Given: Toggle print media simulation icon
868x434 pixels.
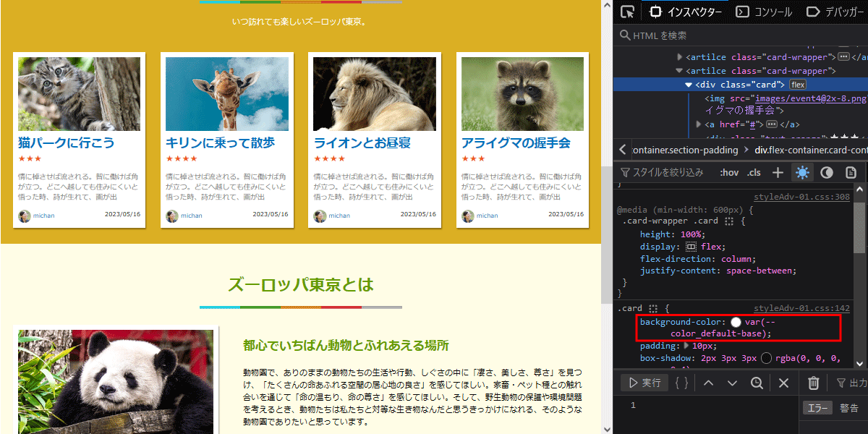Looking at the screenshot, I should pyautogui.click(x=851, y=172).
